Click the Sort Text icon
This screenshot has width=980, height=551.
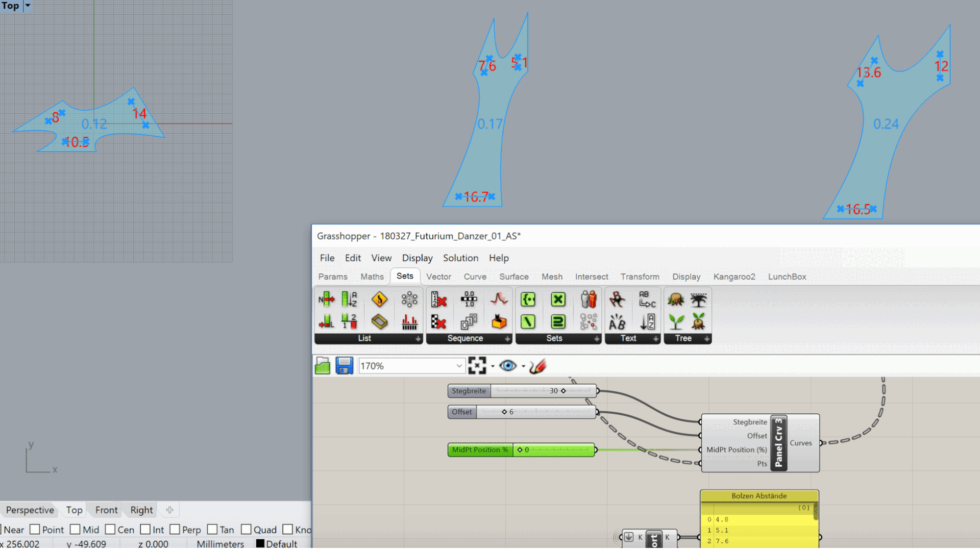[647, 322]
